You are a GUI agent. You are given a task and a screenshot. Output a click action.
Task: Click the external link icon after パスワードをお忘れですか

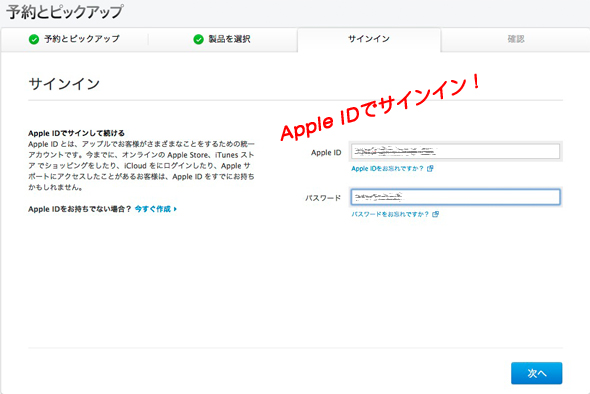pos(435,214)
